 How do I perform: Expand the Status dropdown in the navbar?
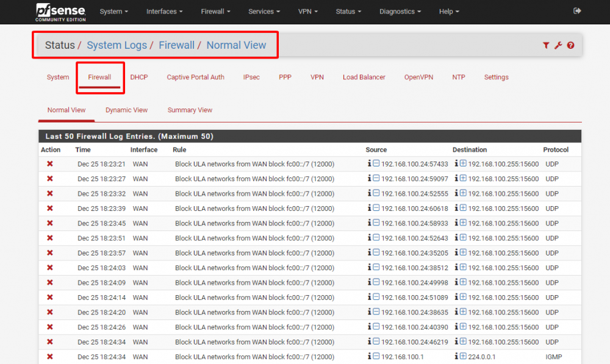348,11
